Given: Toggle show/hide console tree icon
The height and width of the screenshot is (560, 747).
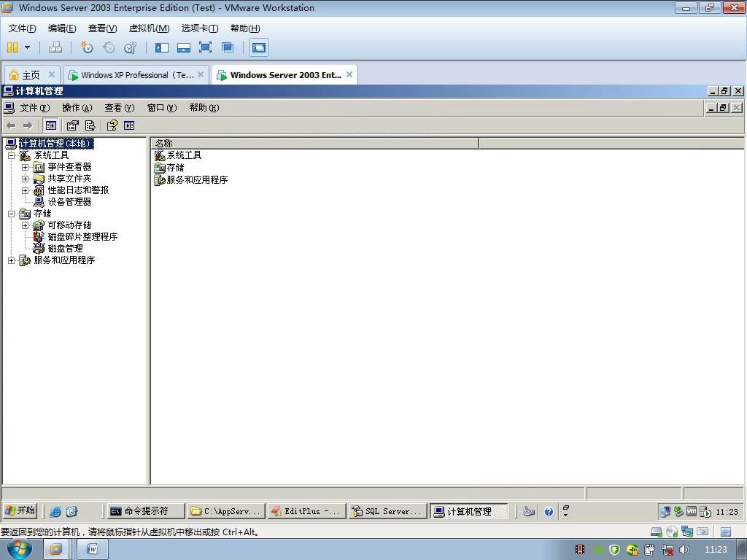Looking at the screenshot, I should coord(50,125).
